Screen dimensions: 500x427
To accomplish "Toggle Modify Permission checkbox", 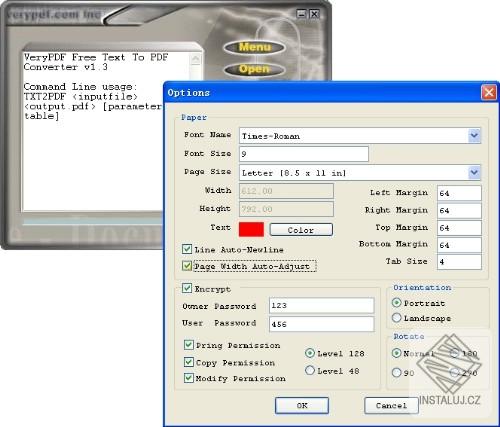I will pos(189,378).
